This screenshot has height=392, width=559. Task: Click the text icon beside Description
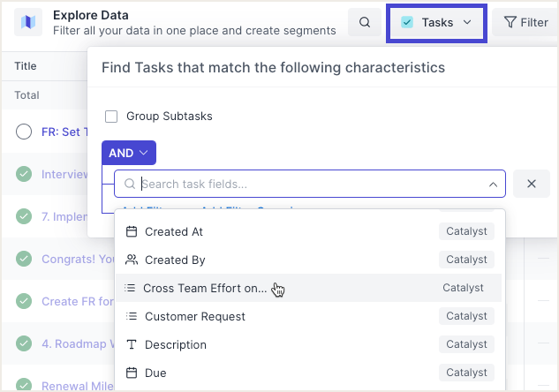(x=132, y=344)
